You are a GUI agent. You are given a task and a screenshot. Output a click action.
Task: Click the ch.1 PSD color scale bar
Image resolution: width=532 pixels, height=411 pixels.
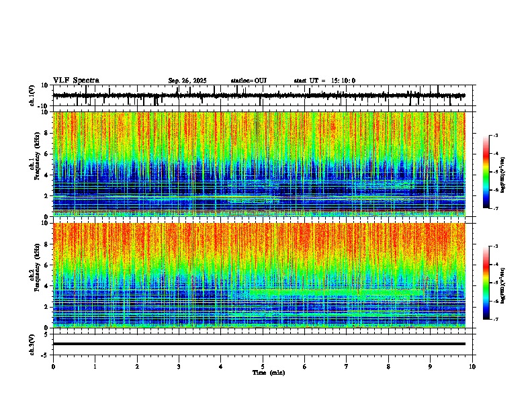(486, 172)
